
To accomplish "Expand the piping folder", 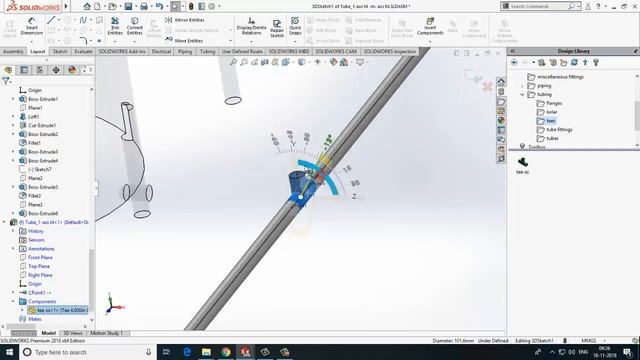I will [x=522, y=86].
